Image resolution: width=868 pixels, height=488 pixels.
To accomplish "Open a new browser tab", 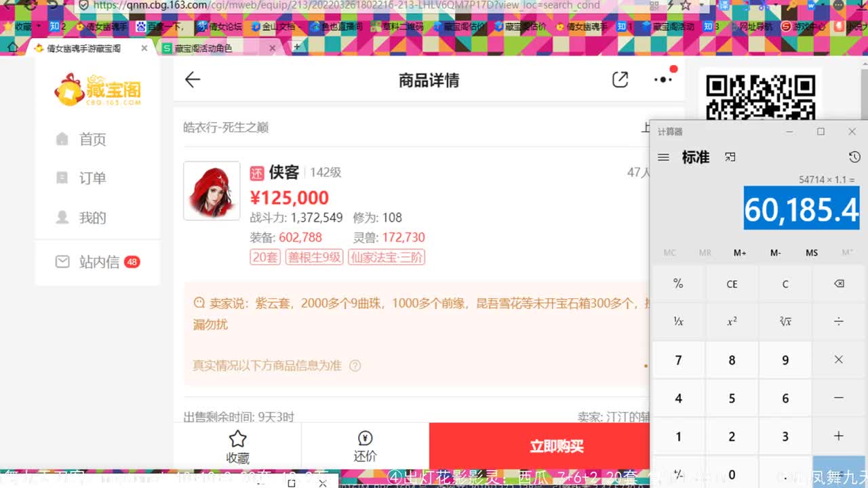I will point(296,47).
